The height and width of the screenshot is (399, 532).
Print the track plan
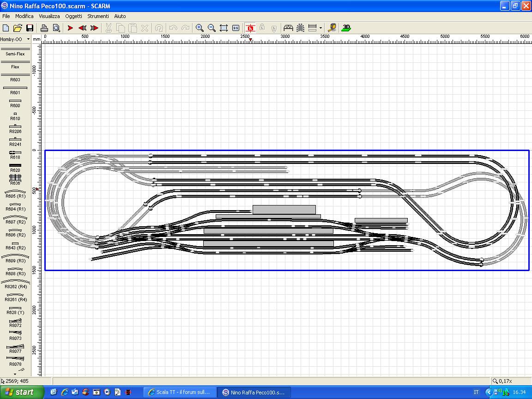pyautogui.click(x=44, y=28)
